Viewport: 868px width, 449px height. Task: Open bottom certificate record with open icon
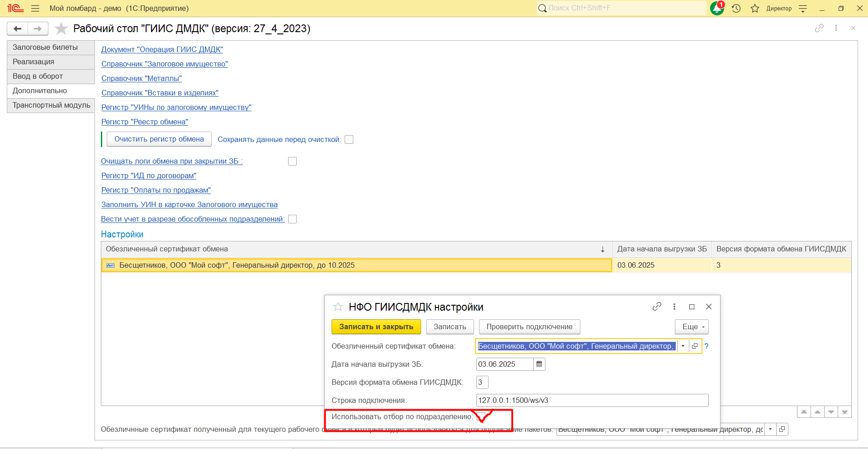click(x=782, y=429)
